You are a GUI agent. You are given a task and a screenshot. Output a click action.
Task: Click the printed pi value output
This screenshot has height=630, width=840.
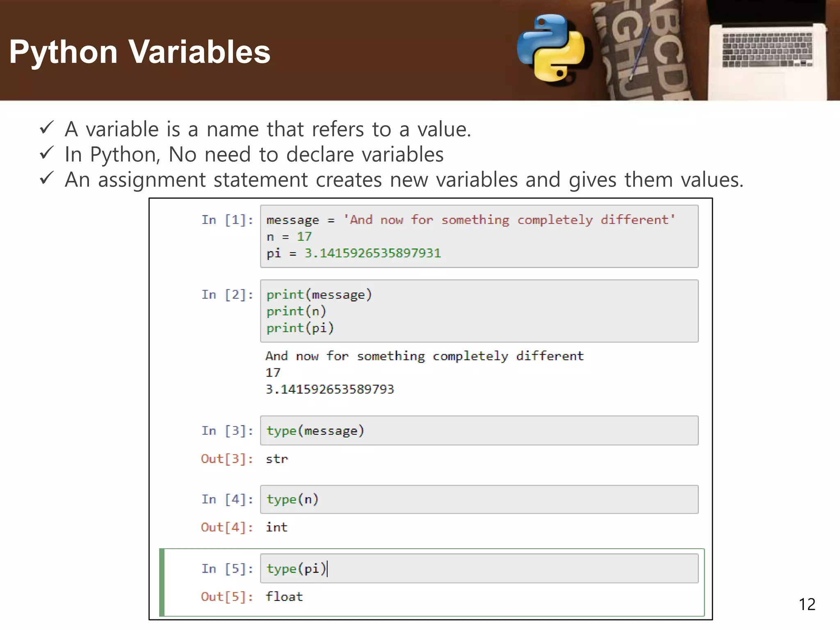pyautogui.click(x=329, y=389)
